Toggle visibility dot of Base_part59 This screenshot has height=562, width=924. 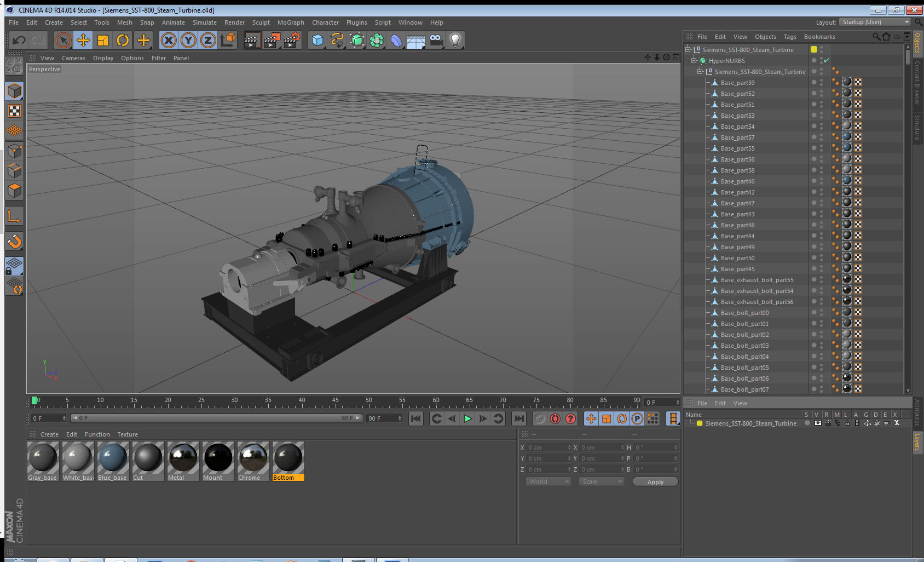click(814, 82)
